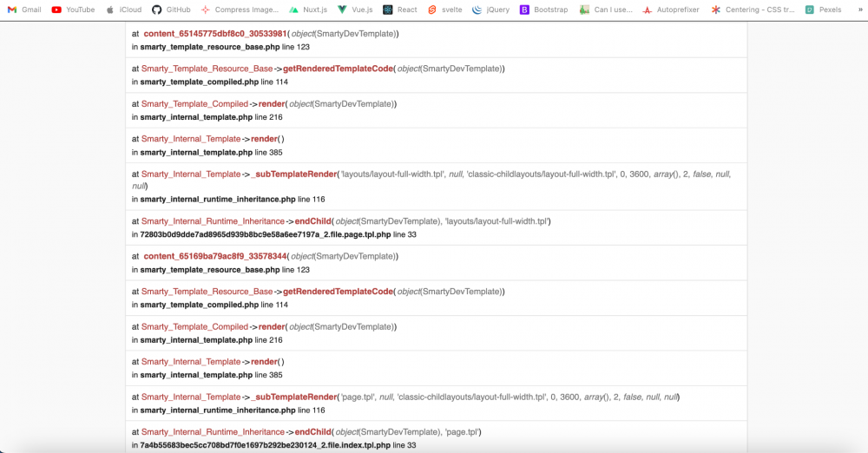This screenshot has width=868, height=453.
Task: Select the second getRenderedTemplateCode method near smarty_template_compiled line 114
Action: pos(338,292)
